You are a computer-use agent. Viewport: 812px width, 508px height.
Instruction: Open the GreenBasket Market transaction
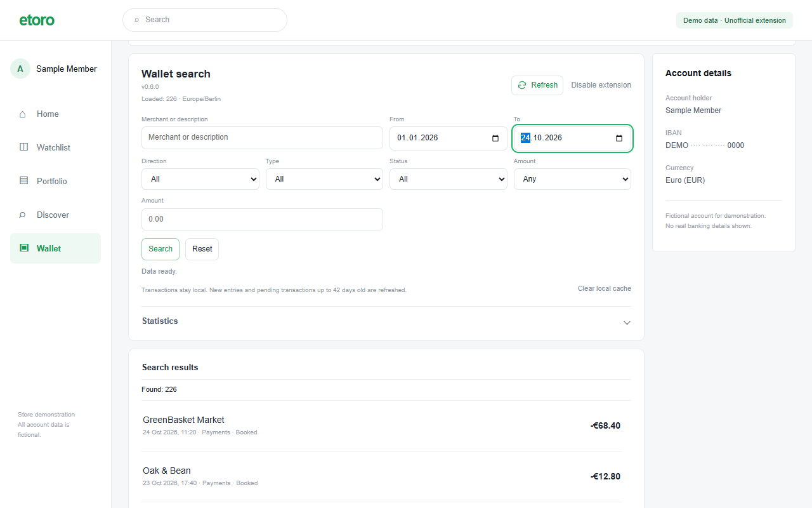[x=382, y=425]
